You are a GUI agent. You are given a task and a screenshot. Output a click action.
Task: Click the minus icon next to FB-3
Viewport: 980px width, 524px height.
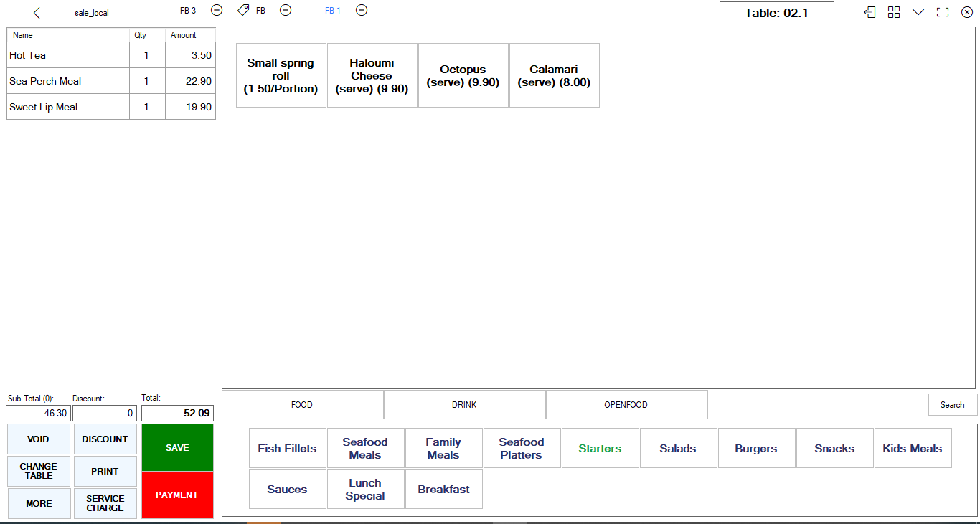pos(217,10)
